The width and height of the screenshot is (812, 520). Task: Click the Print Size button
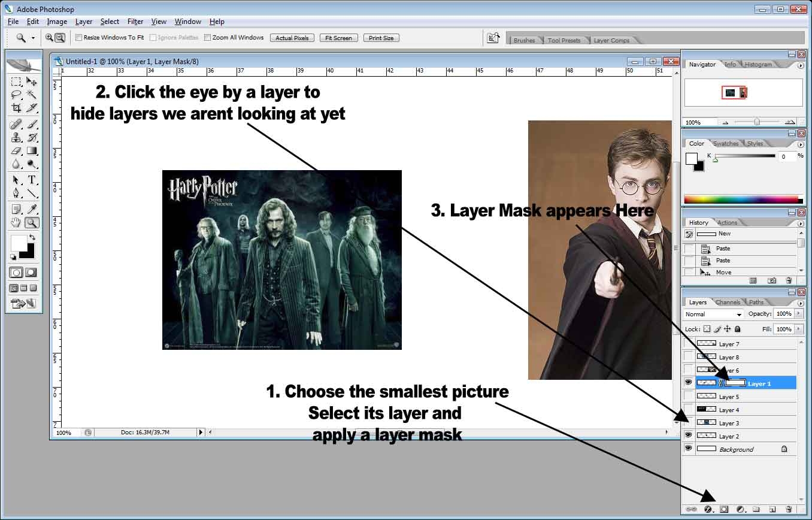[381, 38]
